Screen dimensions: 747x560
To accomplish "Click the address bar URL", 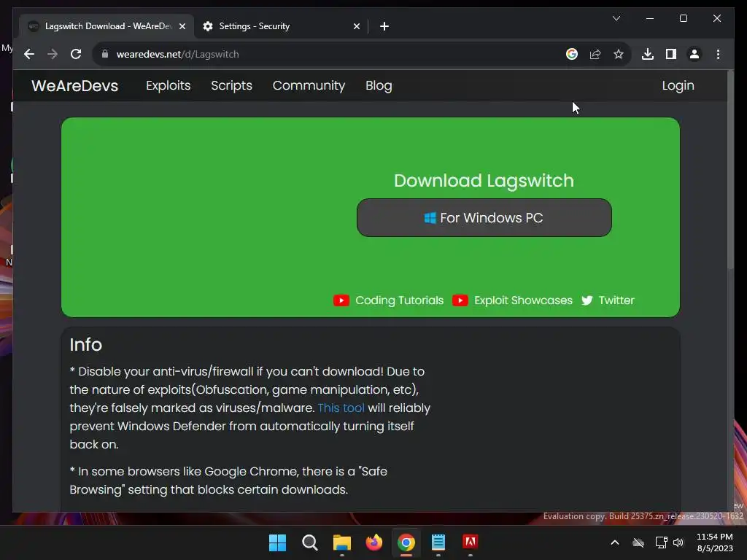I will pos(178,54).
